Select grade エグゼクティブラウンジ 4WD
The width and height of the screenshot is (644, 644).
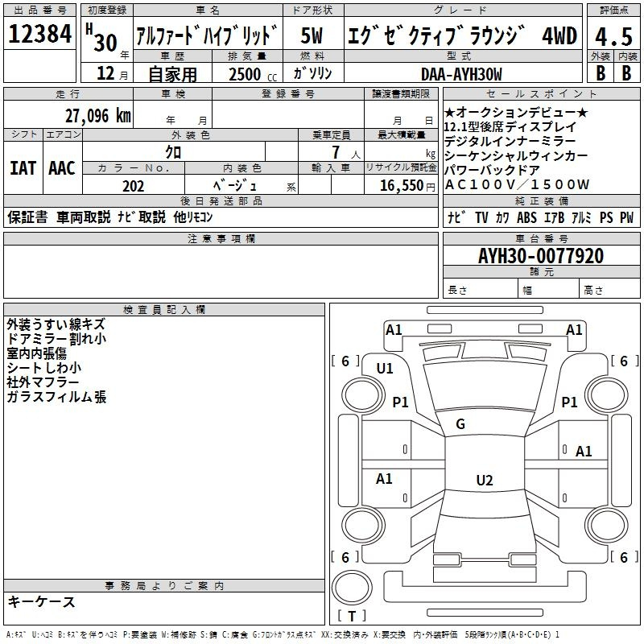[x=462, y=35]
